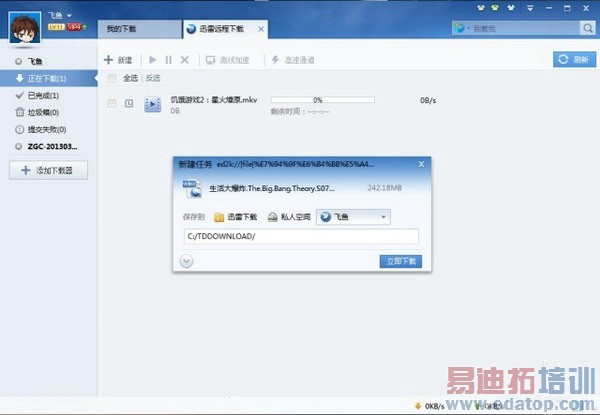Click the 添加下载器 button
Screen dimensions: 600x415
click(x=49, y=170)
